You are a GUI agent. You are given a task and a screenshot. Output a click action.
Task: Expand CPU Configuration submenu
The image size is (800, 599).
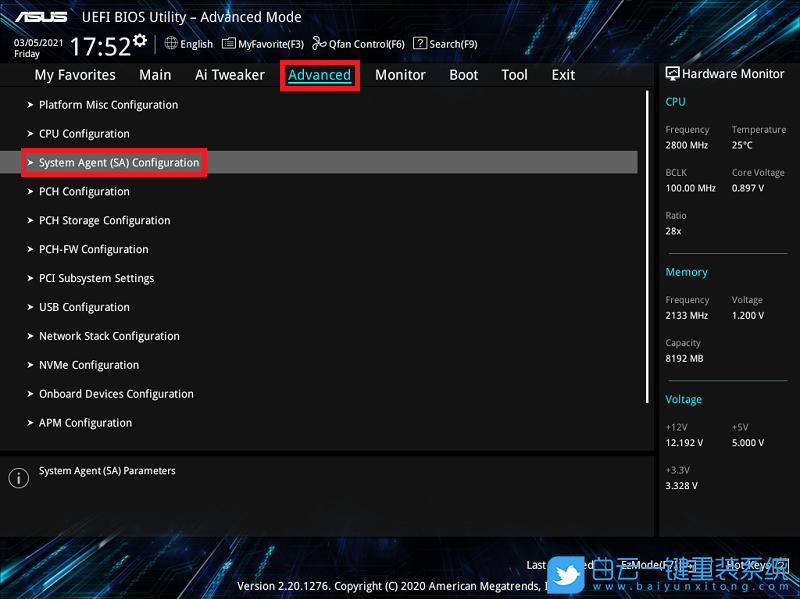click(x=84, y=134)
